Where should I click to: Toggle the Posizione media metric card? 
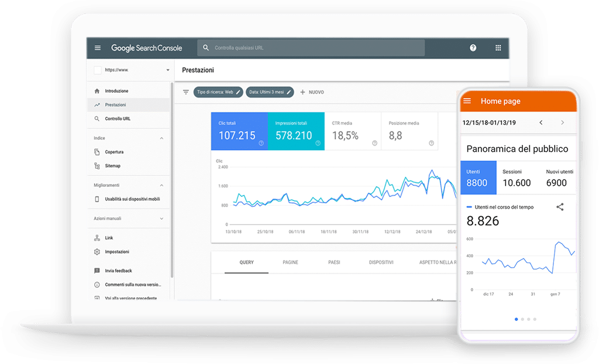[409, 131]
